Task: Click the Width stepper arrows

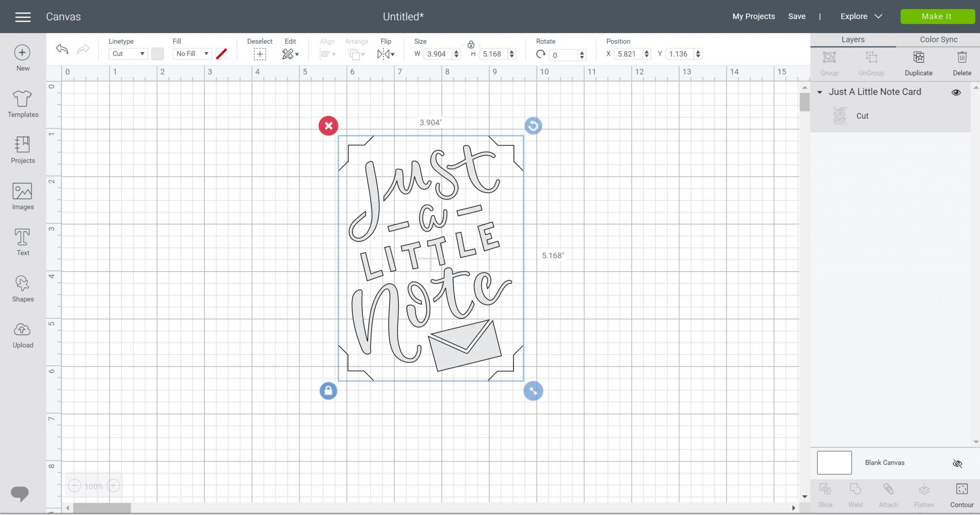Action: (x=456, y=54)
